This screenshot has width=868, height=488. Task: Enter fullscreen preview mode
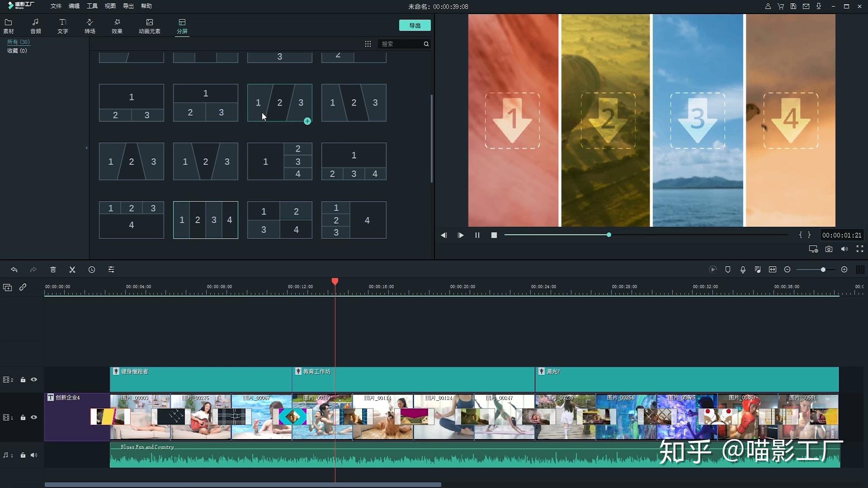(860, 249)
